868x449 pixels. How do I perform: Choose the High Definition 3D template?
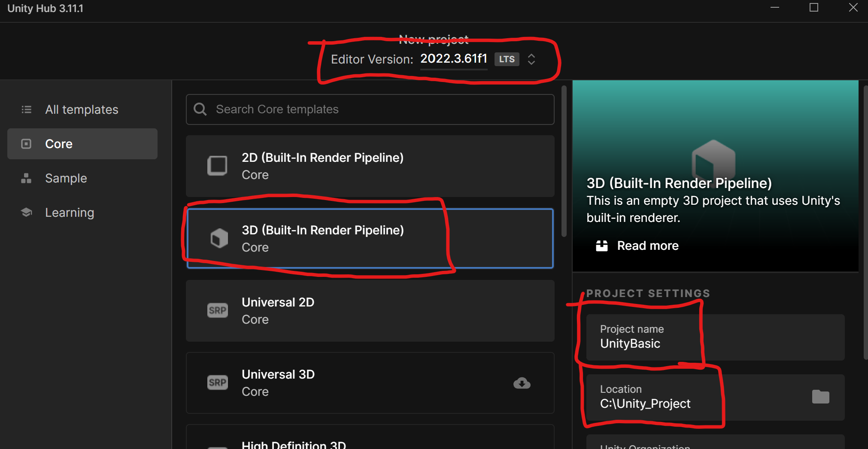tap(370, 437)
